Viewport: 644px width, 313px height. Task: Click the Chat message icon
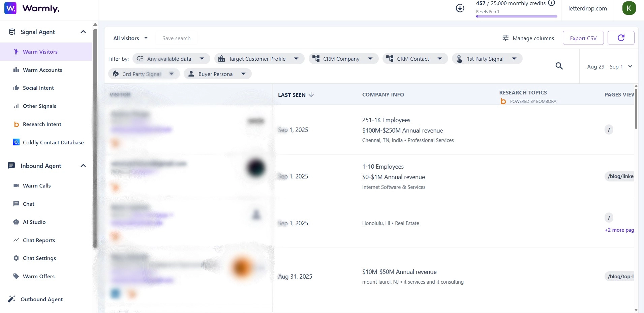16,204
